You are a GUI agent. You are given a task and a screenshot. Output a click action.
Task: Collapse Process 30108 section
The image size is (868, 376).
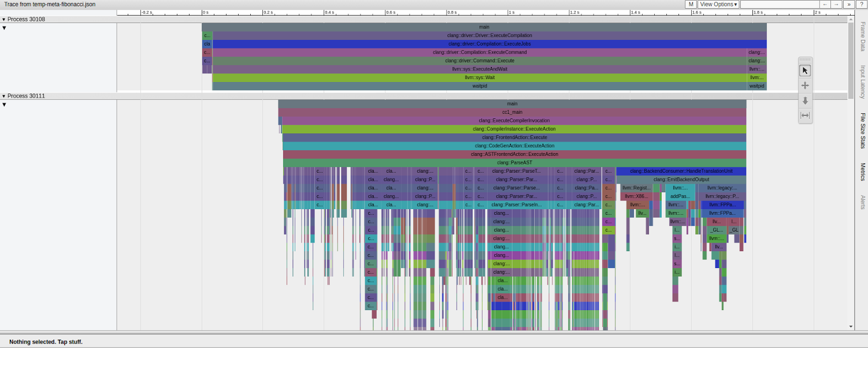[x=3, y=20]
